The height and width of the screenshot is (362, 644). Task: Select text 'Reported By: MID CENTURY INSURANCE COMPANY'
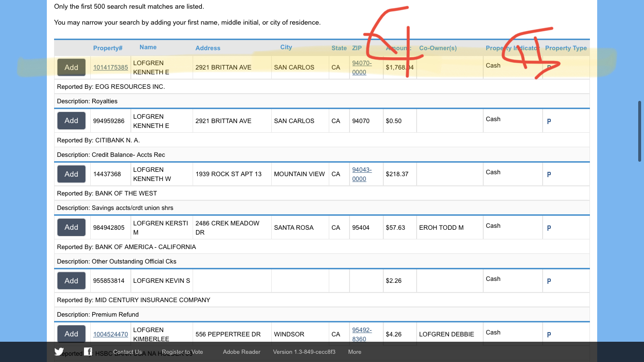134,300
